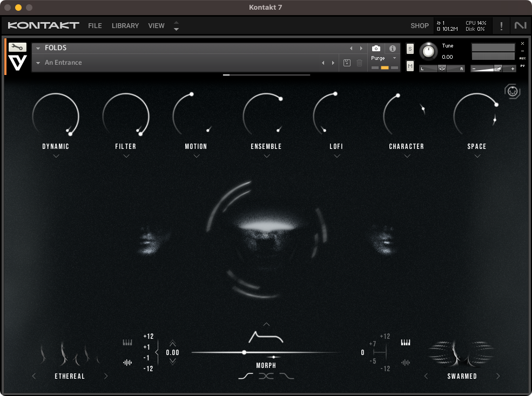Open the Purge dropdown menu
The height and width of the screenshot is (396, 532).
pos(384,58)
